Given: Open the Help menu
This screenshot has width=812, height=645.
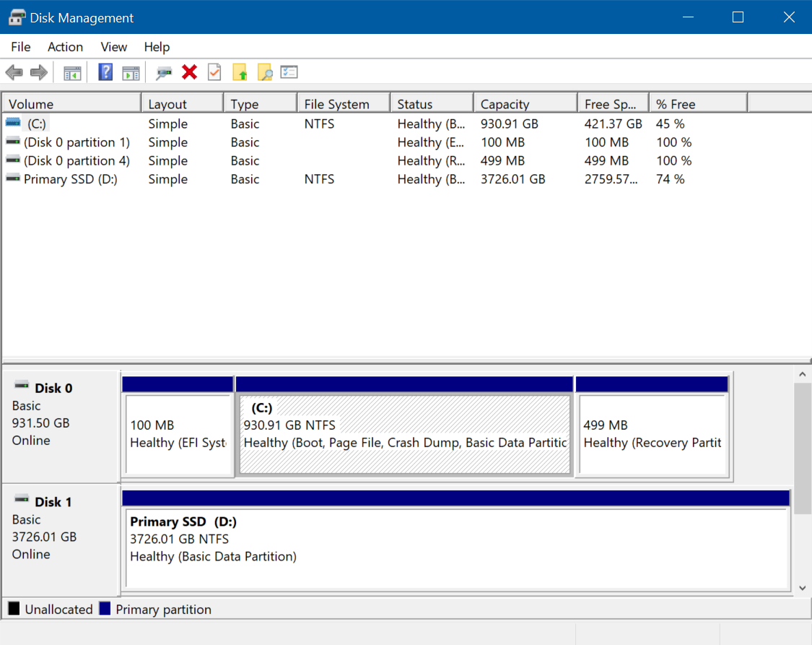Looking at the screenshot, I should (157, 47).
